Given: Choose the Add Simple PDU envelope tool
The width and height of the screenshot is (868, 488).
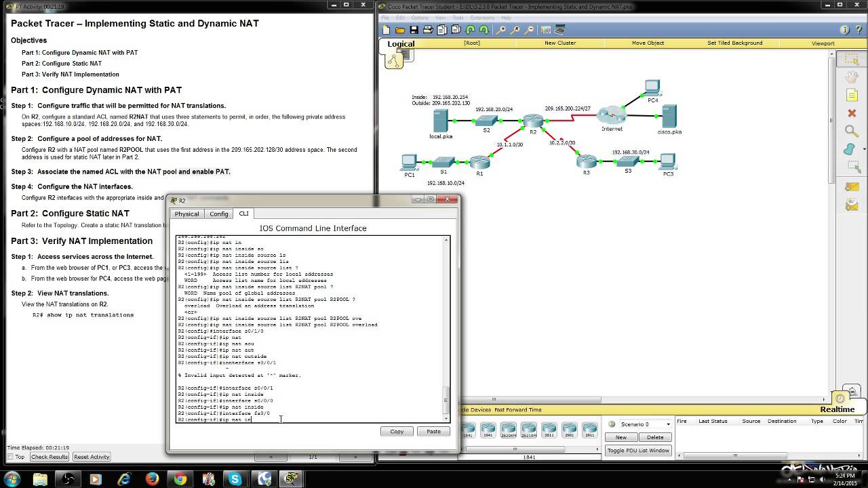Looking at the screenshot, I should pos(852,188).
